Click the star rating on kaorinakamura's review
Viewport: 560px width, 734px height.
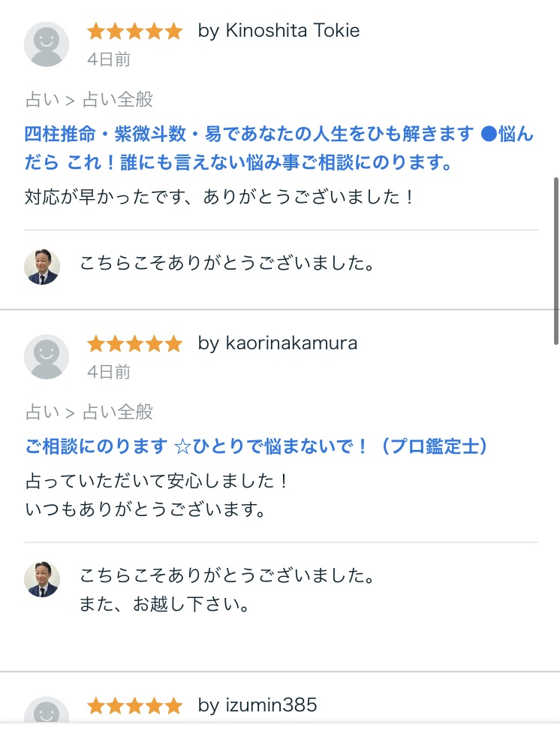click(134, 344)
